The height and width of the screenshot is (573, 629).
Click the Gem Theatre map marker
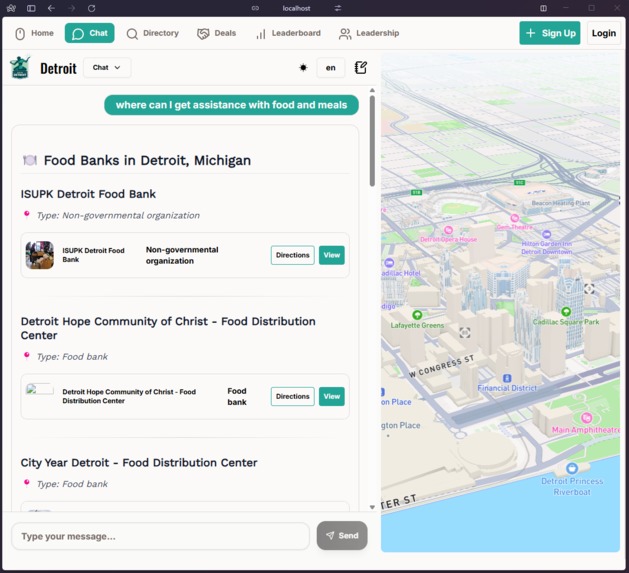click(x=515, y=218)
